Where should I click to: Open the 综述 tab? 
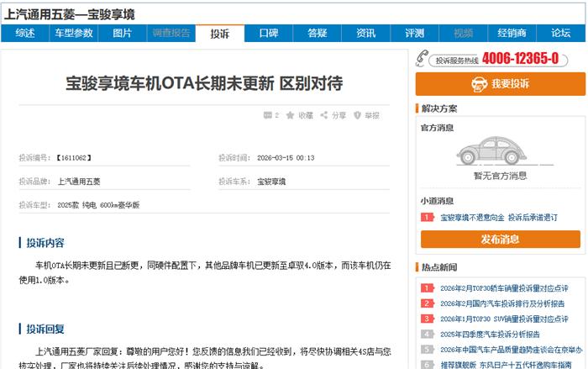(25, 34)
